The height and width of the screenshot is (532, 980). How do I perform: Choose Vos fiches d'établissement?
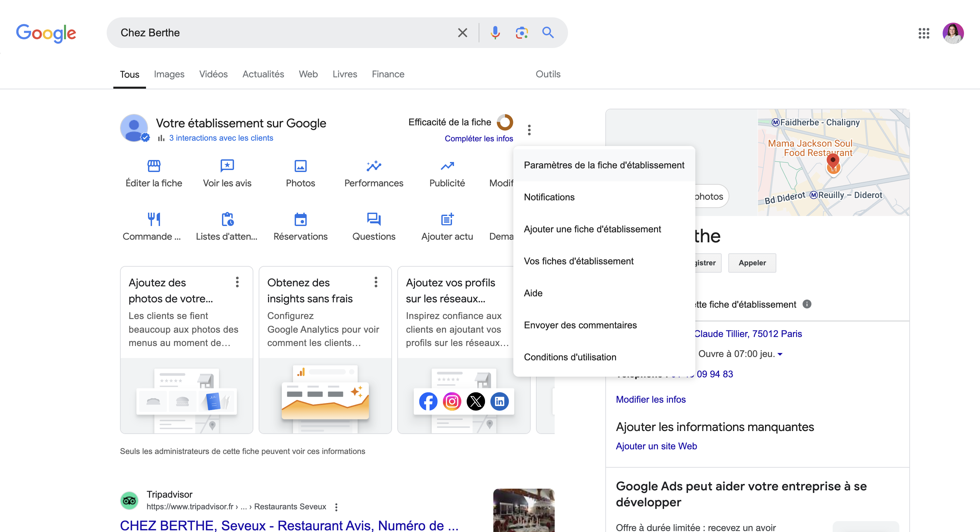pos(604,261)
